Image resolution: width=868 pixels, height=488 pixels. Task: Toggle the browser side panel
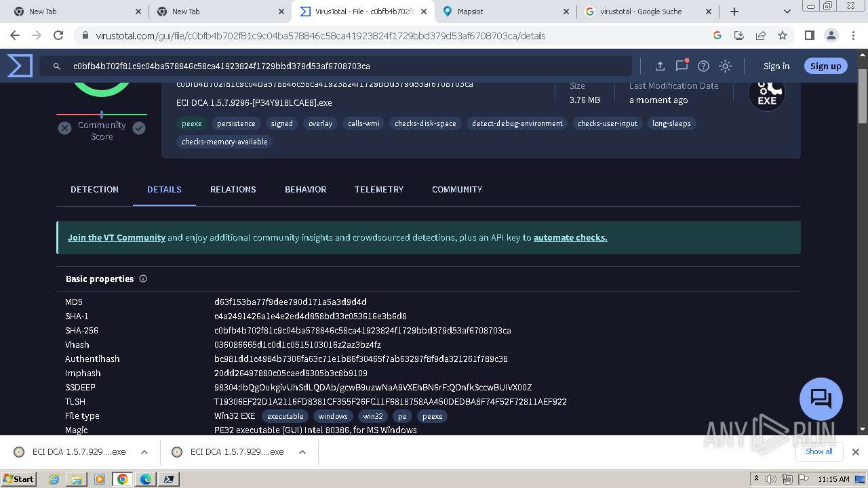(x=809, y=35)
